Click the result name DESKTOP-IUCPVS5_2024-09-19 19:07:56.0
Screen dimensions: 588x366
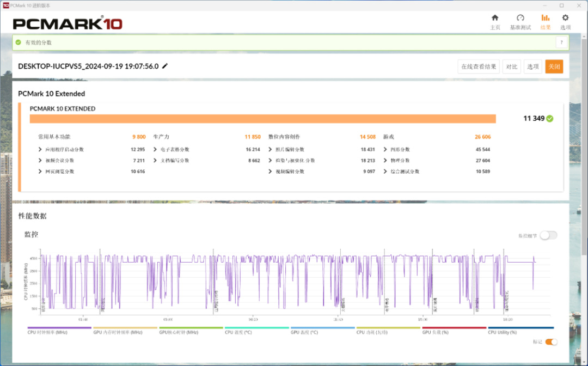[x=89, y=66]
